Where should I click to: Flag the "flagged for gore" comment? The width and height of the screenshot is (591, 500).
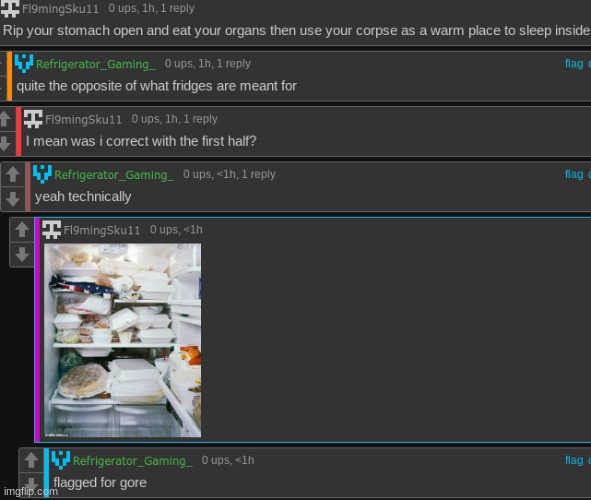pyautogui.click(x=574, y=460)
